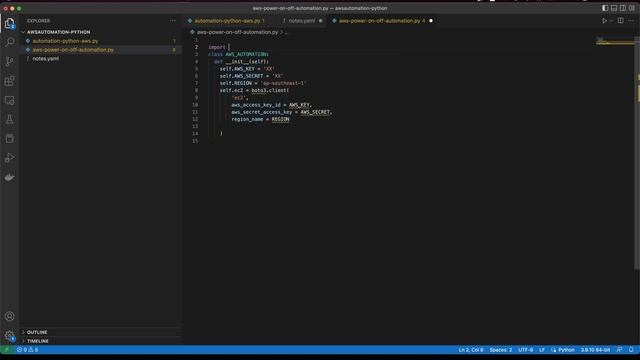Viewport: 640px width, 360px height.
Task: Click the self.AWS_KEY assignment line
Action: [x=247, y=69]
